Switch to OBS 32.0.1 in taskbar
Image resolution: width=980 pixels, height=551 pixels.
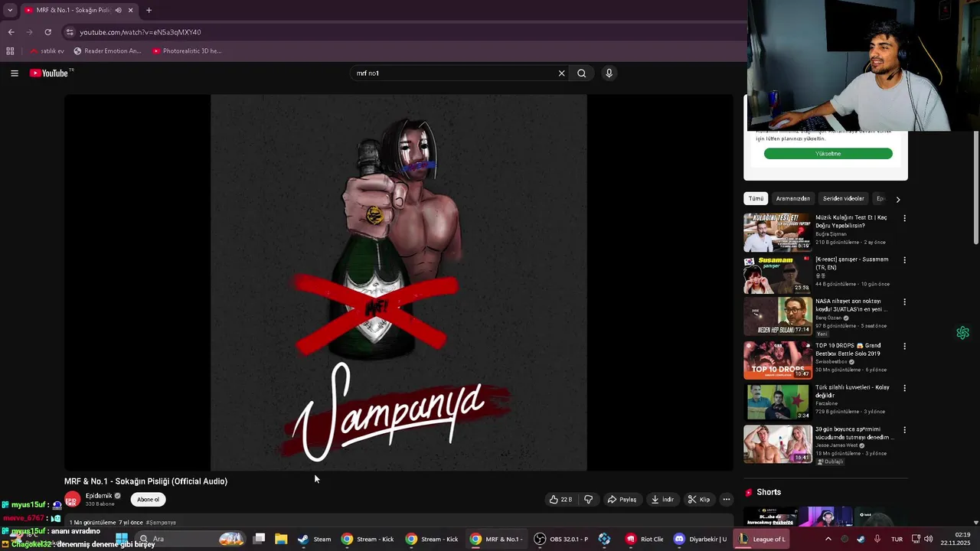pyautogui.click(x=561, y=539)
